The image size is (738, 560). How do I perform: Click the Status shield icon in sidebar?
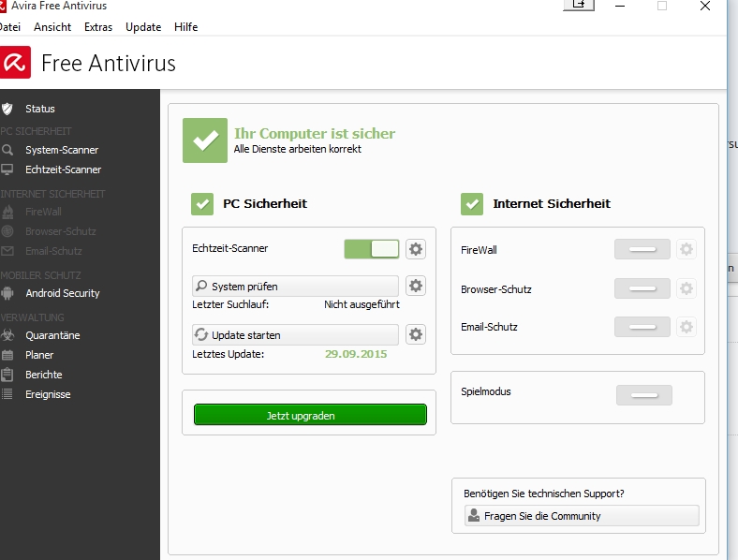(x=7, y=109)
